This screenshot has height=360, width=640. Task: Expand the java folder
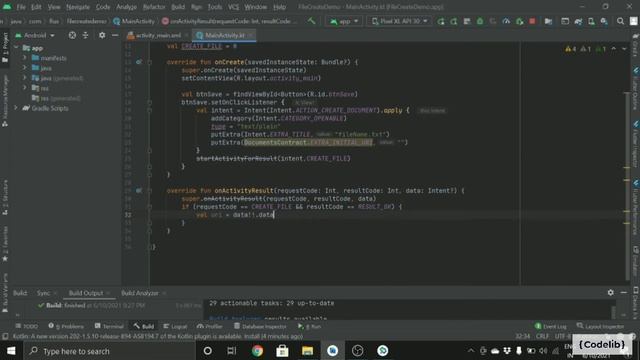[25, 68]
